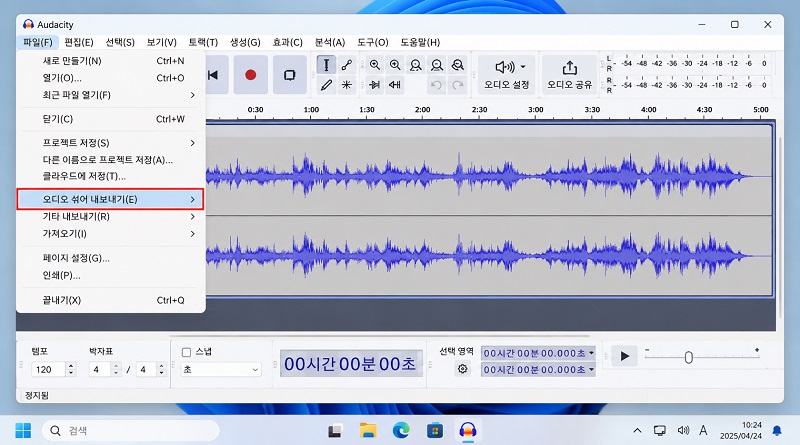Image resolution: width=800 pixels, height=445 pixels.
Task: Open the 도움말(H) menu
Action: 419,42
